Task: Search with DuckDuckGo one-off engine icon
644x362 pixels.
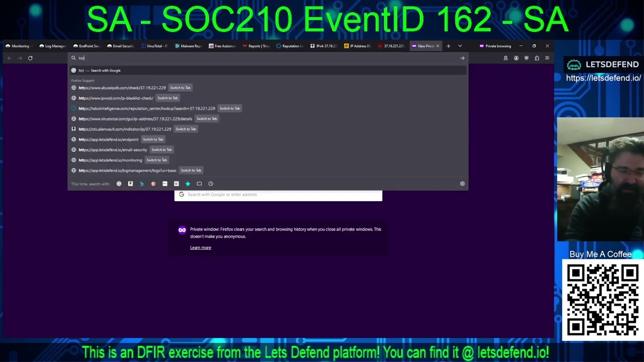Action: pos(153,184)
